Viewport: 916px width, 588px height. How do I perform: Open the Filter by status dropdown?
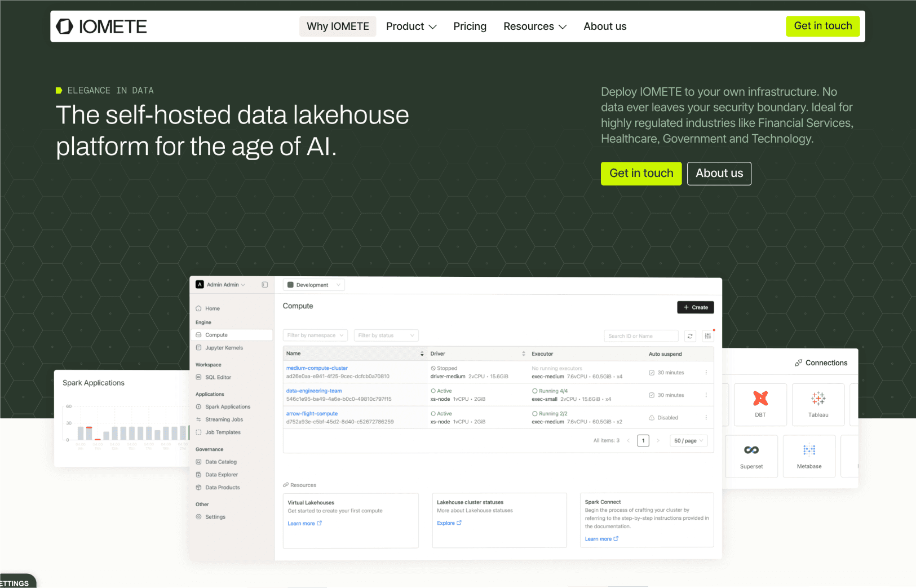pos(386,335)
